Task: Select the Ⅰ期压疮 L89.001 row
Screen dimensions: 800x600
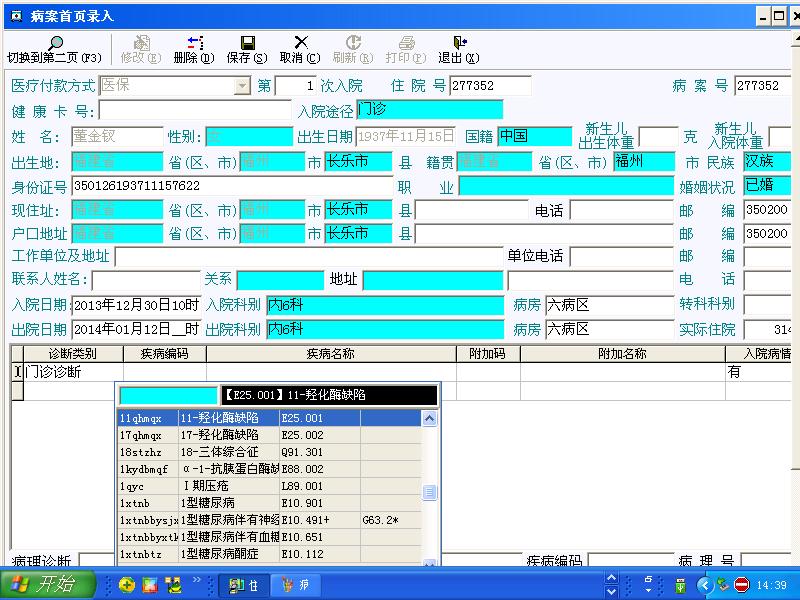Action: tap(269, 486)
